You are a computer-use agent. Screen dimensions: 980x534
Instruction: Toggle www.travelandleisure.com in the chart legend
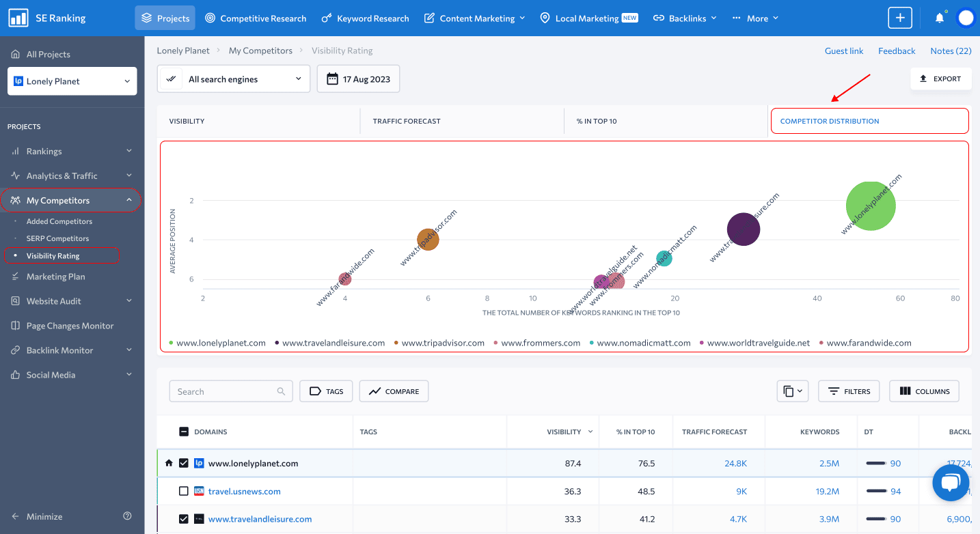(x=330, y=343)
